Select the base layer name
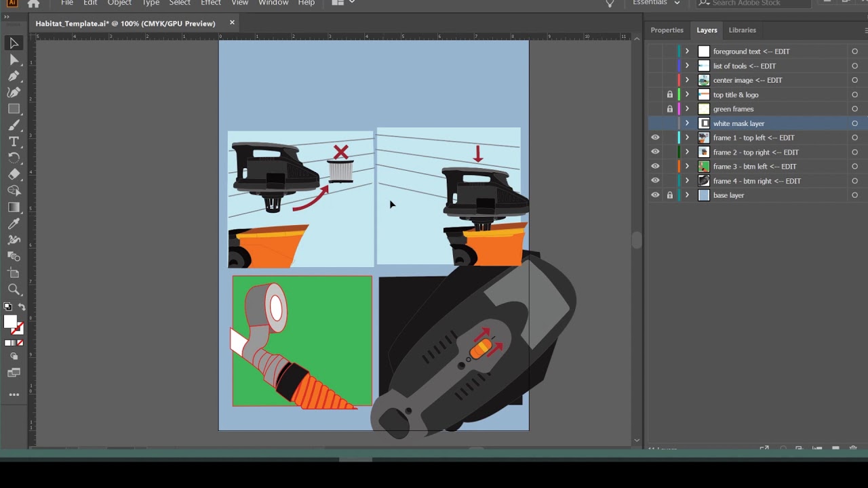This screenshot has width=868, height=488. 729,195
